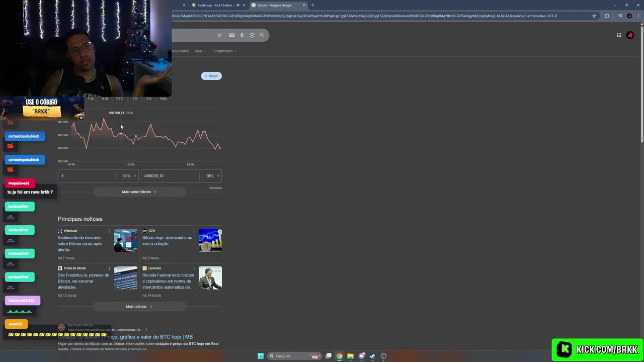Click the Portal do Bitcoin thumbnail image
Image resolution: width=644 pixels, height=362 pixels.
126,278
